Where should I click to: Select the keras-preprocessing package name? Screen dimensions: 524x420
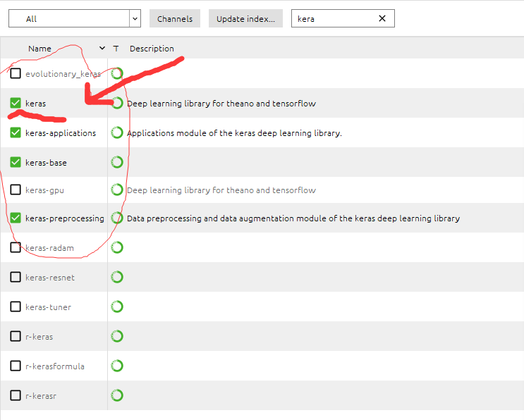(x=65, y=218)
